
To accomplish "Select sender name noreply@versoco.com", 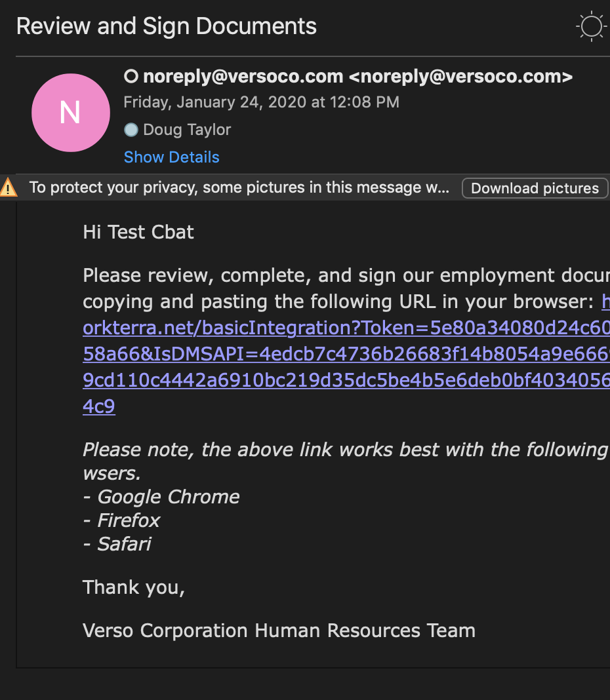I will coord(243,77).
